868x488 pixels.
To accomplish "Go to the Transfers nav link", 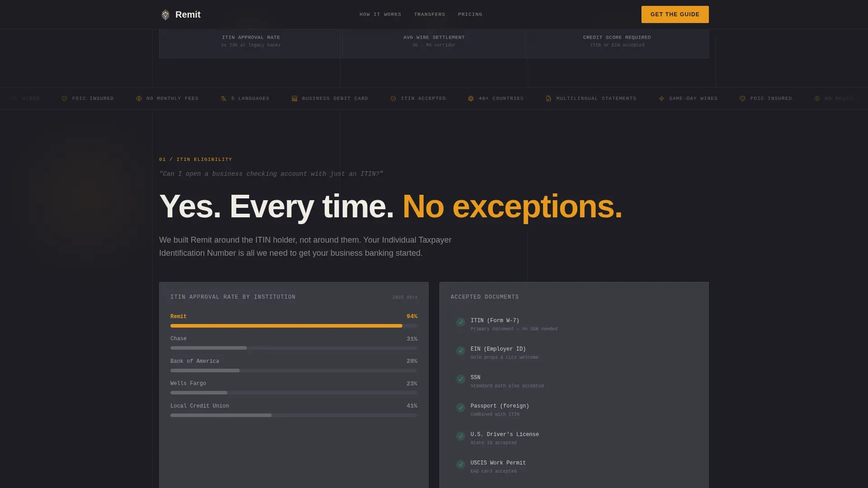I will 429,14.
